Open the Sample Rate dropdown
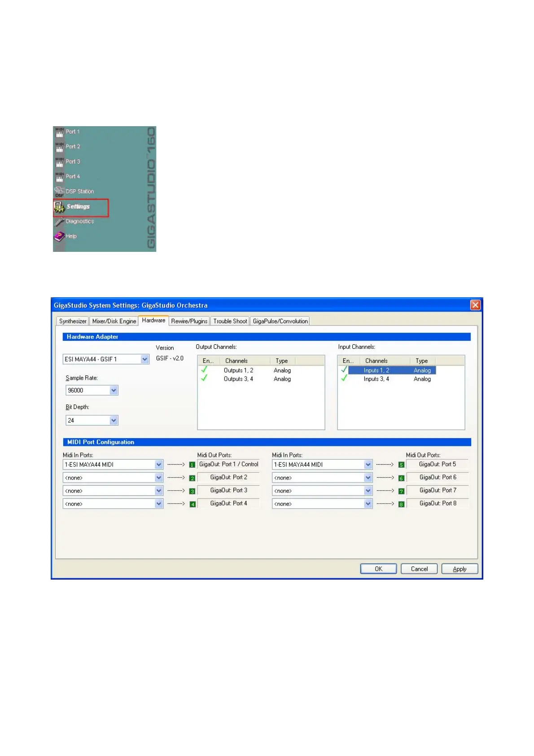The height and width of the screenshot is (756, 534). tap(114, 391)
